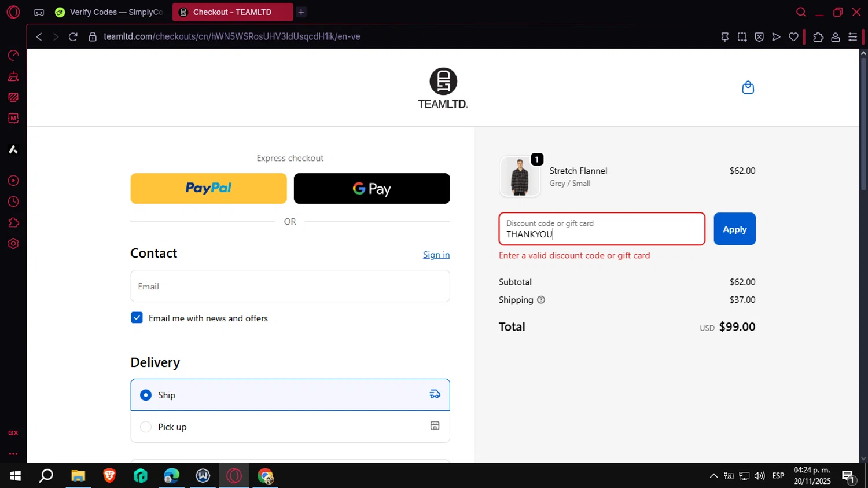
Task: Click the Sign in link
Action: [x=436, y=255]
